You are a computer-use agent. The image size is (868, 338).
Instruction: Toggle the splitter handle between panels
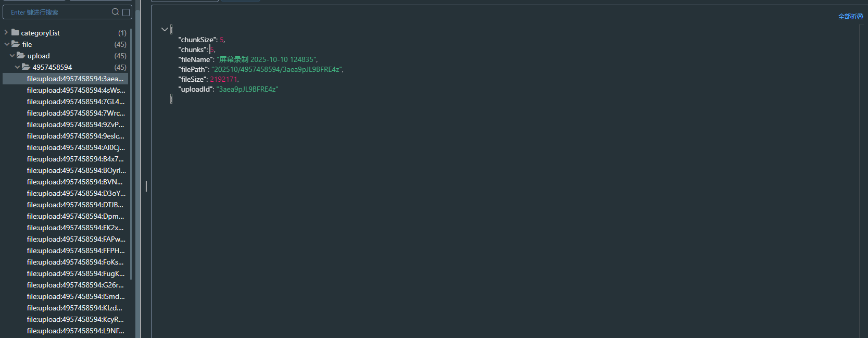click(146, 186)
